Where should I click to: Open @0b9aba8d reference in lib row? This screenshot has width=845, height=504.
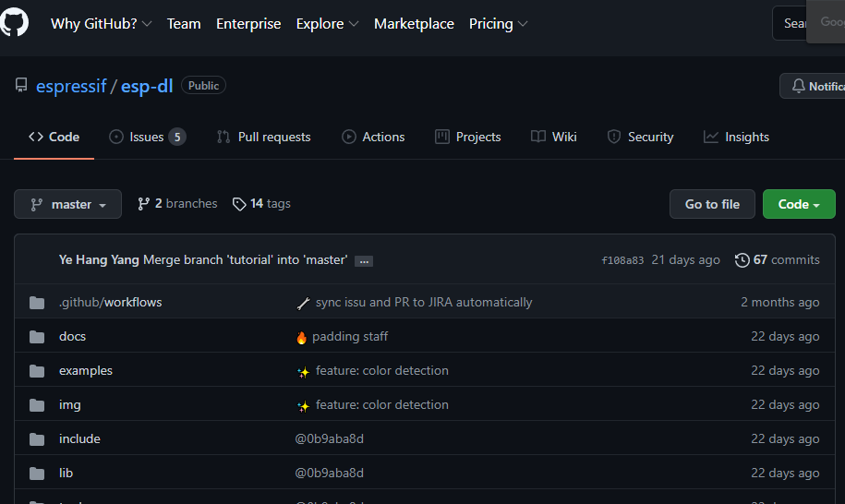[x=330, y=474]
